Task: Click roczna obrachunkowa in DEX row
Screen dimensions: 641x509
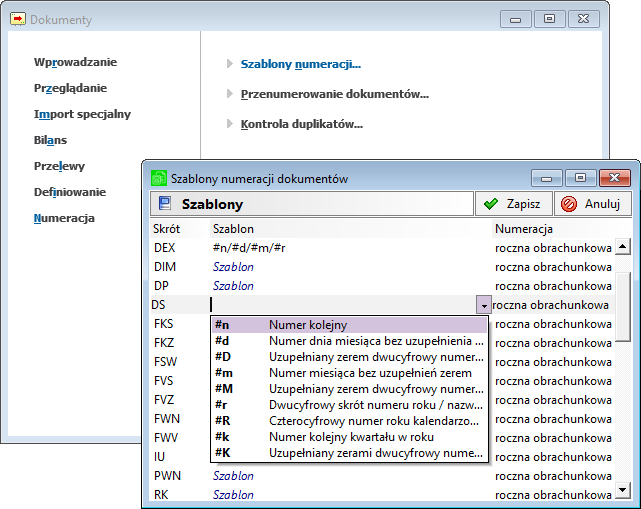Action: (553, 248)
